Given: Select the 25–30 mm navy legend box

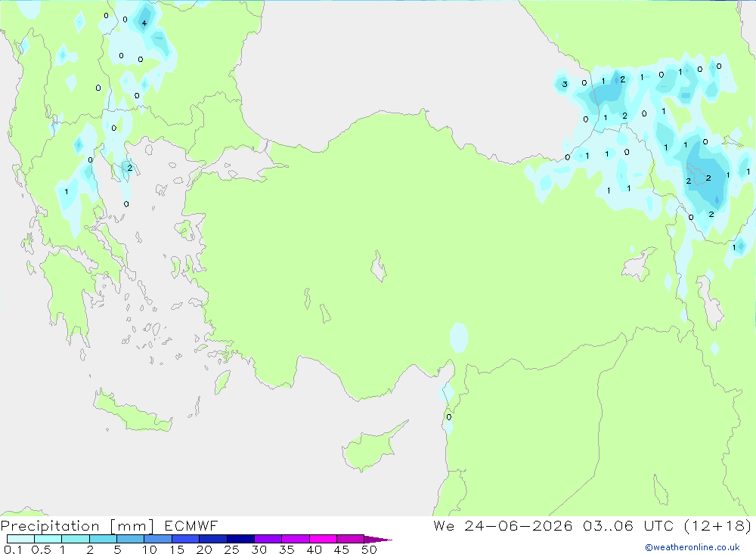Looking at the screenshot, I should pyautogui.click(x=240, y=539).
